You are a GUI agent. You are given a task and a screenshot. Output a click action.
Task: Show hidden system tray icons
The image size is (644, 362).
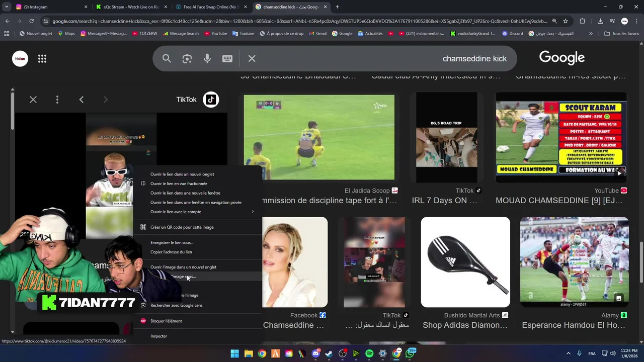[569, 353]
